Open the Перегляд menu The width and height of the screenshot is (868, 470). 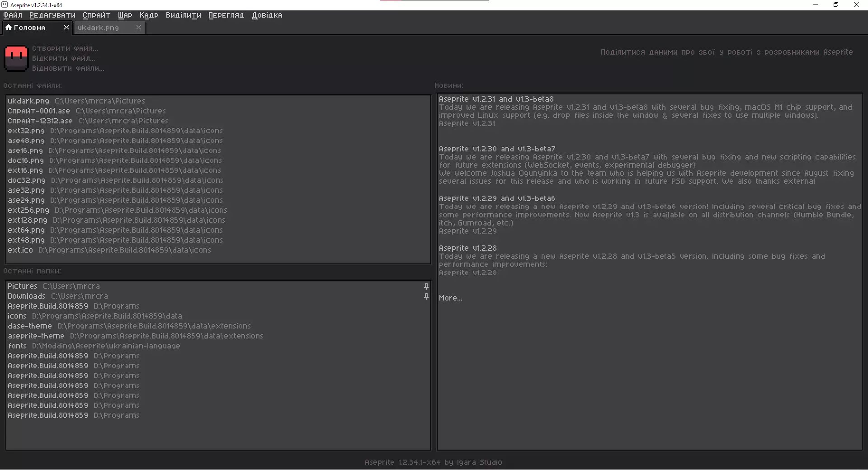tap(226, 15)
